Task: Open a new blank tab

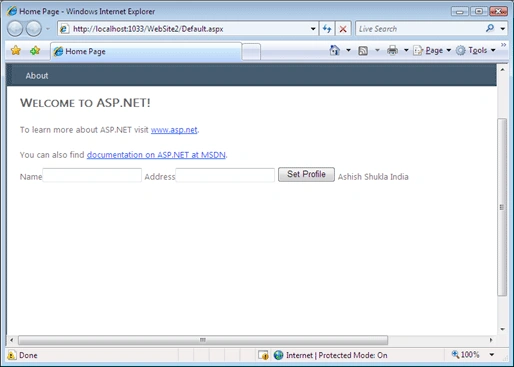Action: coord(251,52)
